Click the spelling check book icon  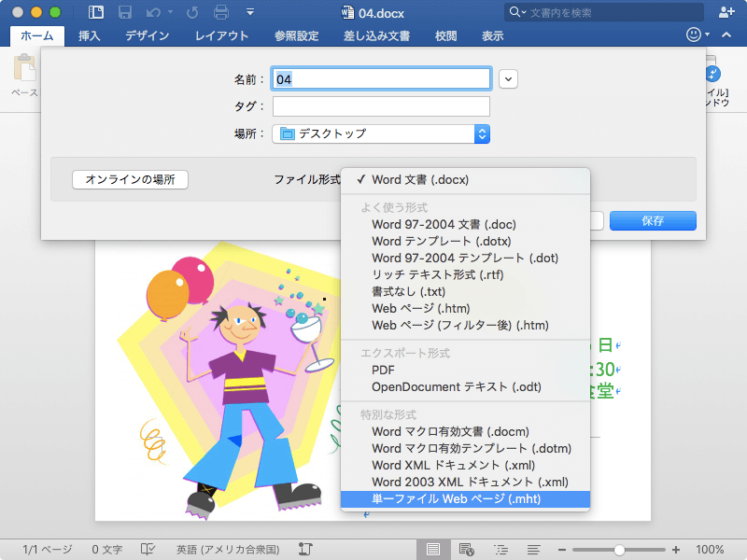coord(148,550)
